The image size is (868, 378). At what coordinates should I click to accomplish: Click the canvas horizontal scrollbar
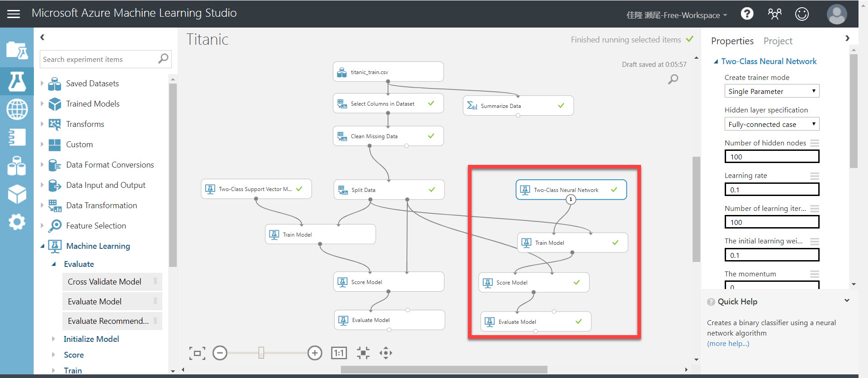pos(444,369)
